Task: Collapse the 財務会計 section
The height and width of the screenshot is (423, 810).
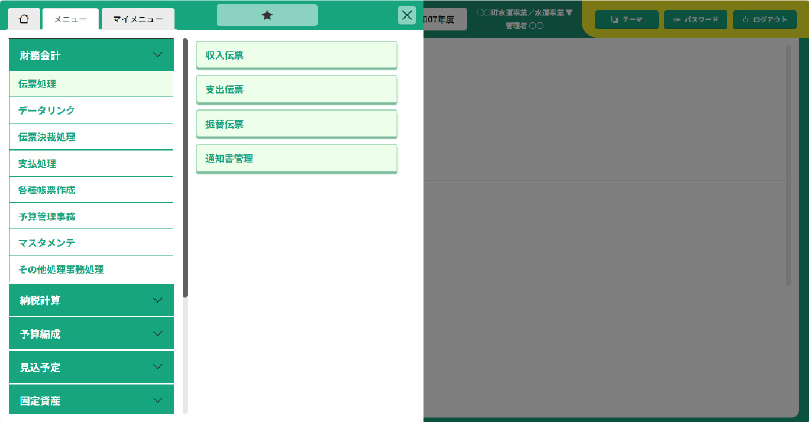Action: (x=91, y=55)
